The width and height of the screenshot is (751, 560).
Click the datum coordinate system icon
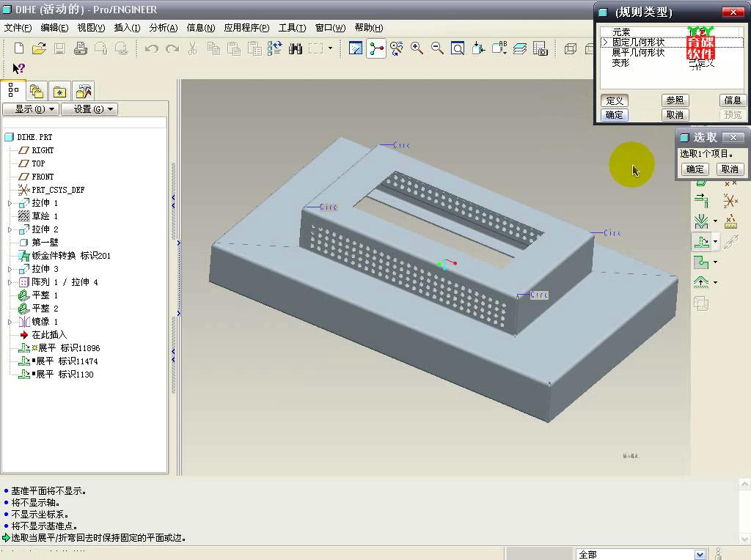tap(730, 201)
